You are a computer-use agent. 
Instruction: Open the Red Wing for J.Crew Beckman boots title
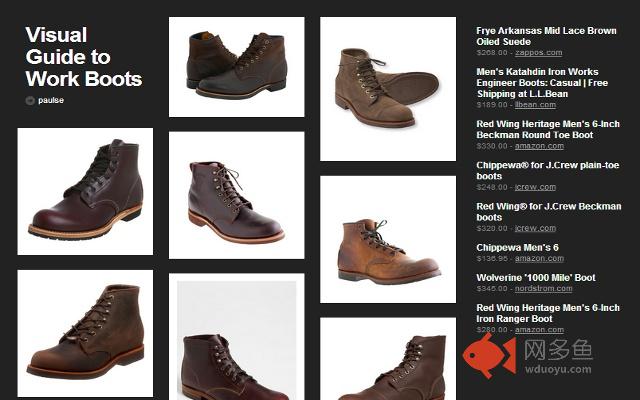549,212
